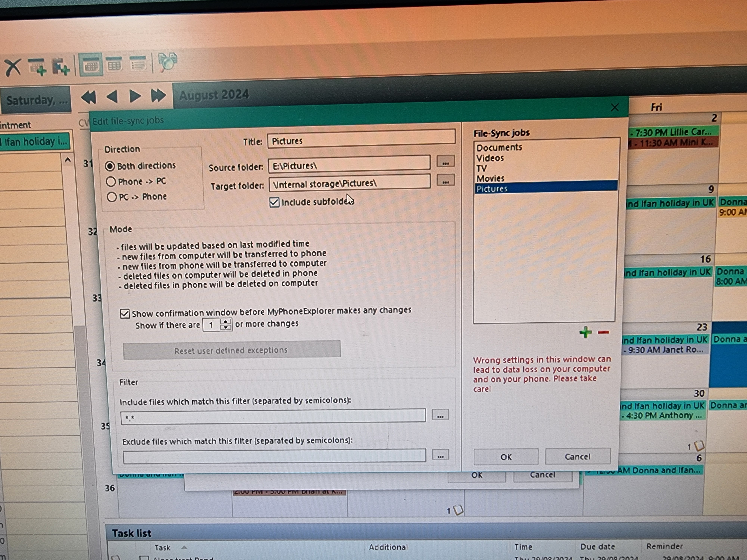747x560 pixels.
Task: Toggle Include subfolders checkbox
Action: tap(274, 202)
